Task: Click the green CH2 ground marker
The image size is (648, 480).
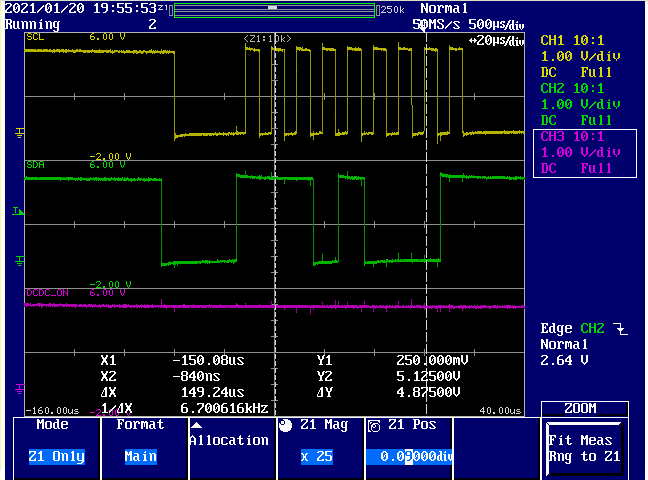Action: tap(19, 261)
